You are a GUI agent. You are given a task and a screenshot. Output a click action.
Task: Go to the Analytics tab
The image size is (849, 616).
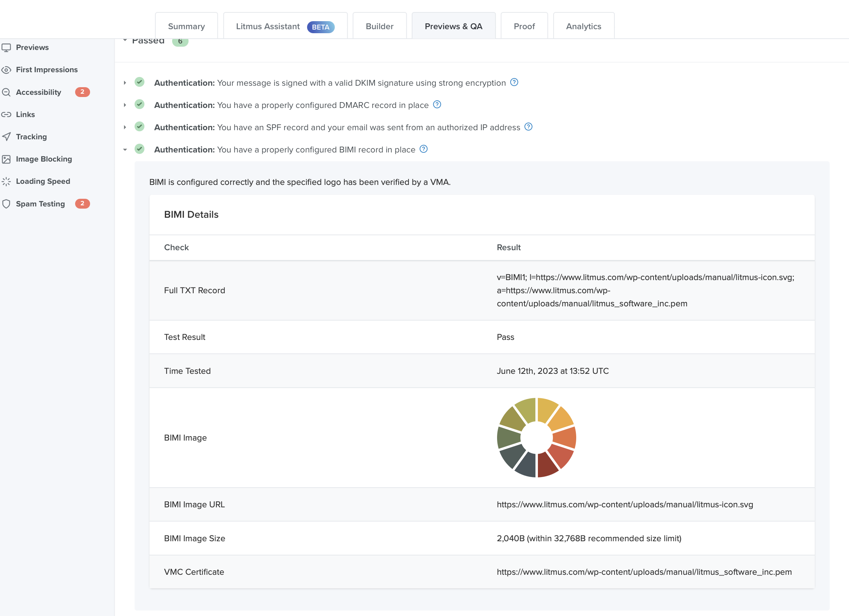coord(583,26)
